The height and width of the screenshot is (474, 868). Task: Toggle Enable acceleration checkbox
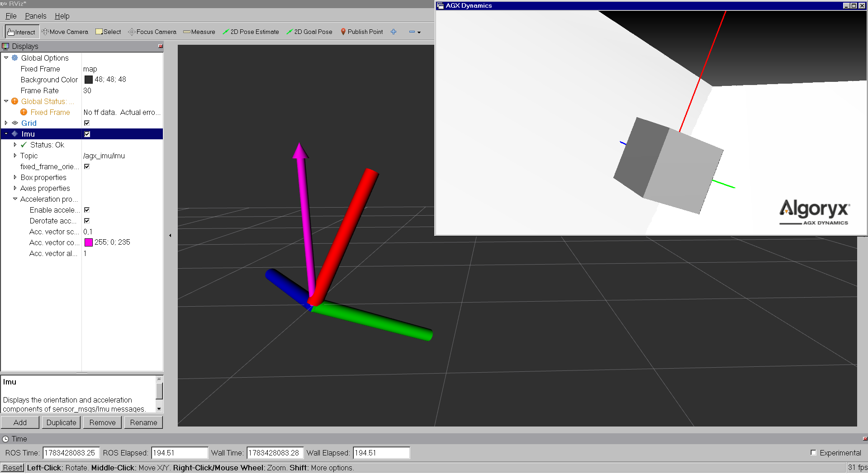pyautogui.click(x=87, y=210)
